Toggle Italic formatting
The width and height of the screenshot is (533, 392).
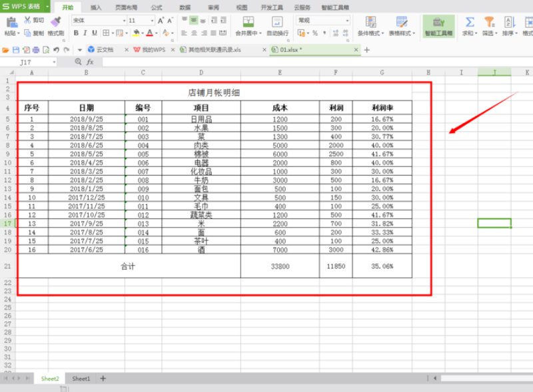pyautogui.click(x=85, y=33)
